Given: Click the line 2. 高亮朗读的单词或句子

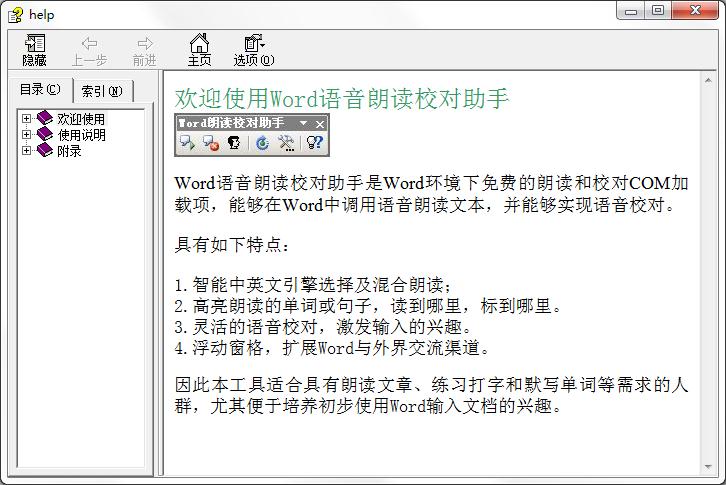Looking at the screenshot, I should (x=368, y=306).
